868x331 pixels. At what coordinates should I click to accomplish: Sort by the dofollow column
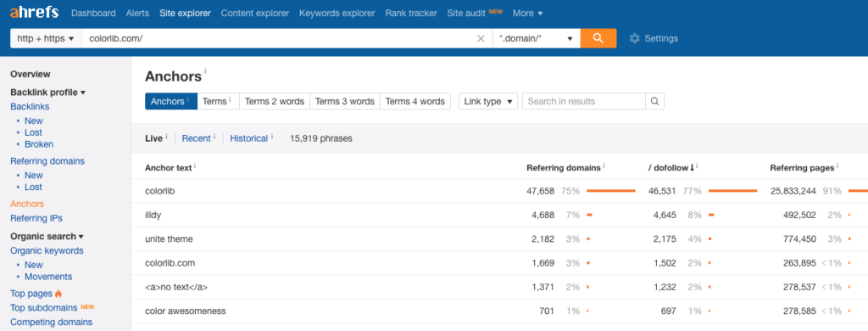pyautogui.click(x=670, y=167)
